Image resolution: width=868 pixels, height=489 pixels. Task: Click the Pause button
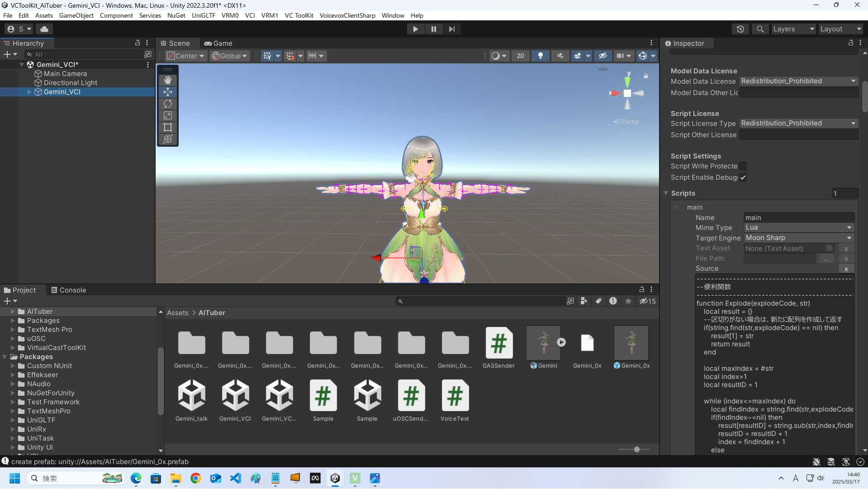tap(434, 29)
